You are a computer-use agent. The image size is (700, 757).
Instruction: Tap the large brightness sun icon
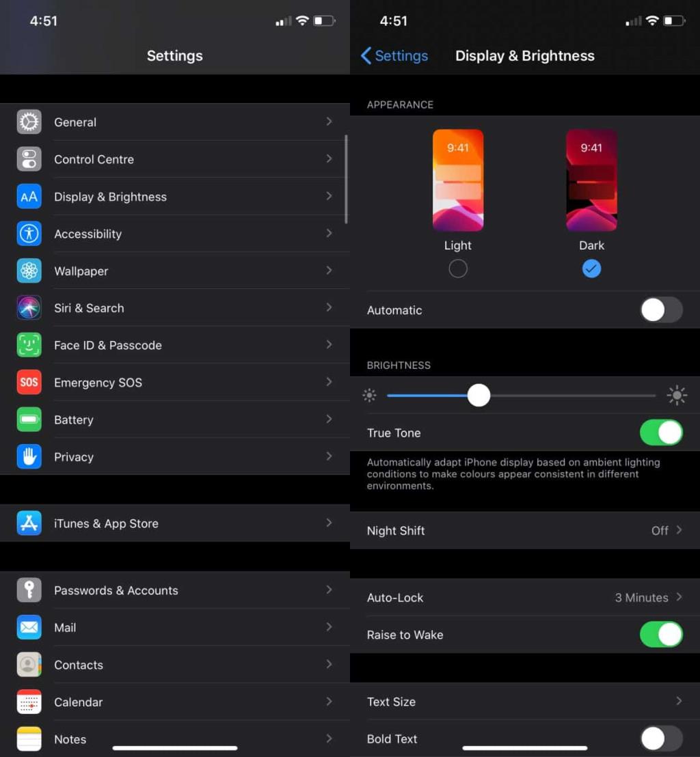tap(676, 395)
